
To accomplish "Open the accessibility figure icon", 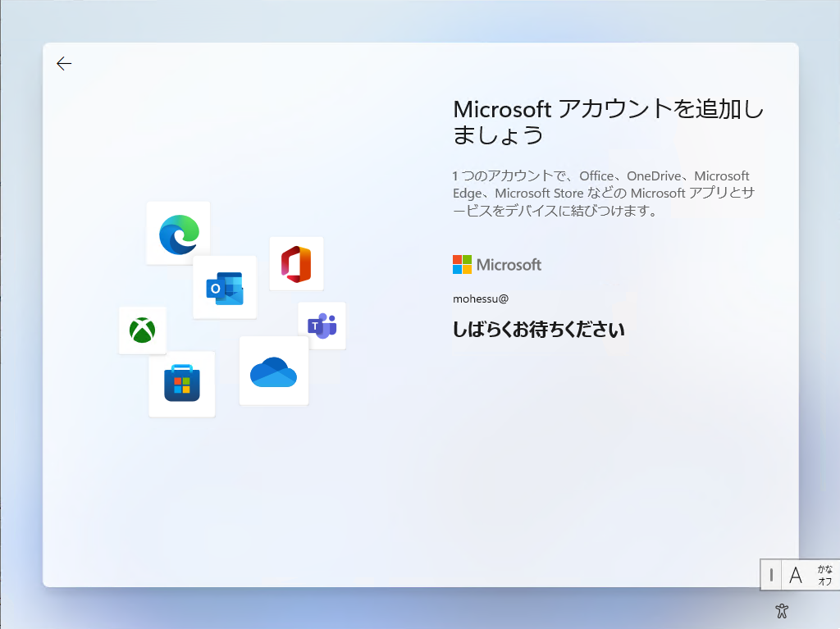I will pos(782,610).
